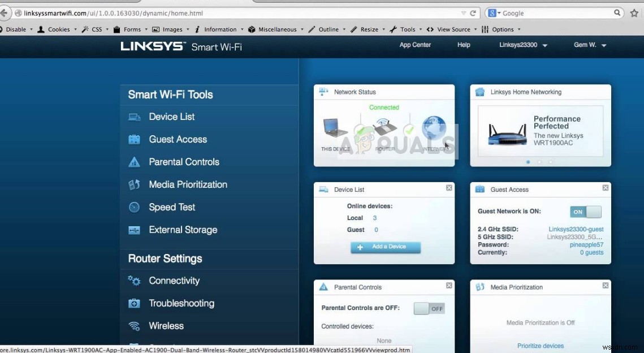Click the Media Prioritization sidebar icon
Image resolution: width=644 pixels, height=353 pixels.
click(135, 184)
